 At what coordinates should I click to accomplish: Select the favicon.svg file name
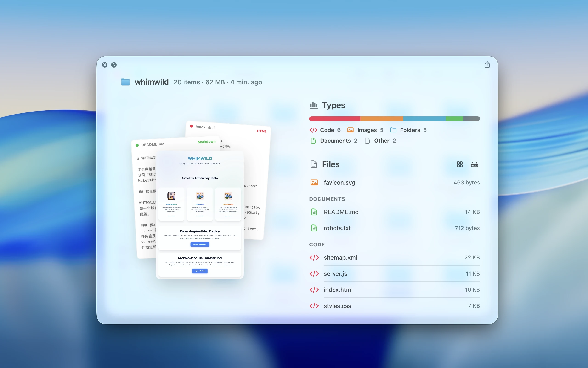pyautogui.click(x=339, y=183)
